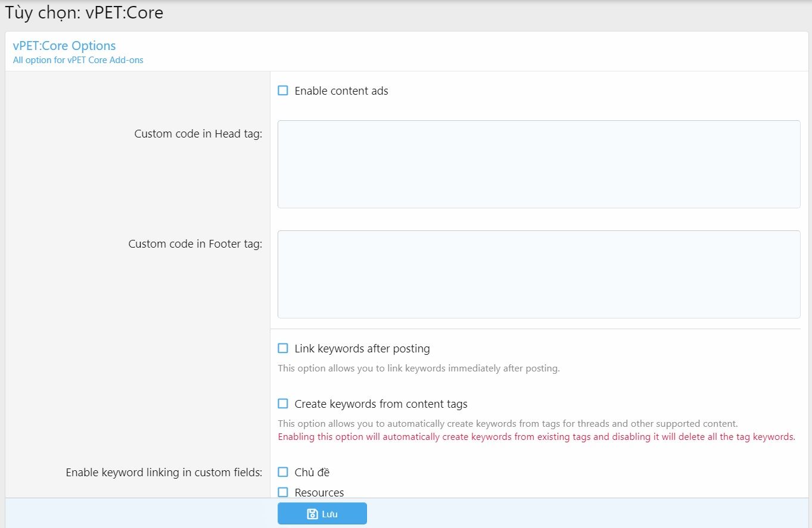Focus the Footer tag custom code textarea
Image resolution: width=812 pixels, height=528 pixels.
click(539, 274)
